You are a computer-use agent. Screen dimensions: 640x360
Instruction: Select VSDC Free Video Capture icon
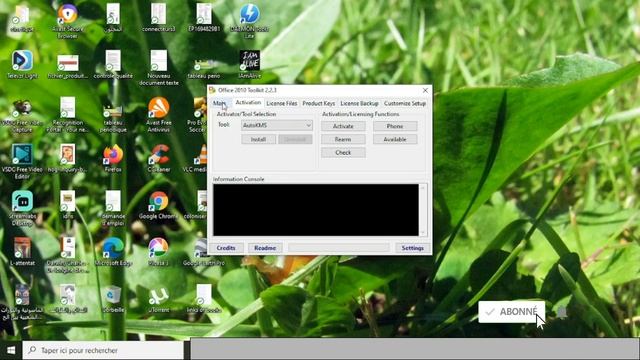[22, 115]
